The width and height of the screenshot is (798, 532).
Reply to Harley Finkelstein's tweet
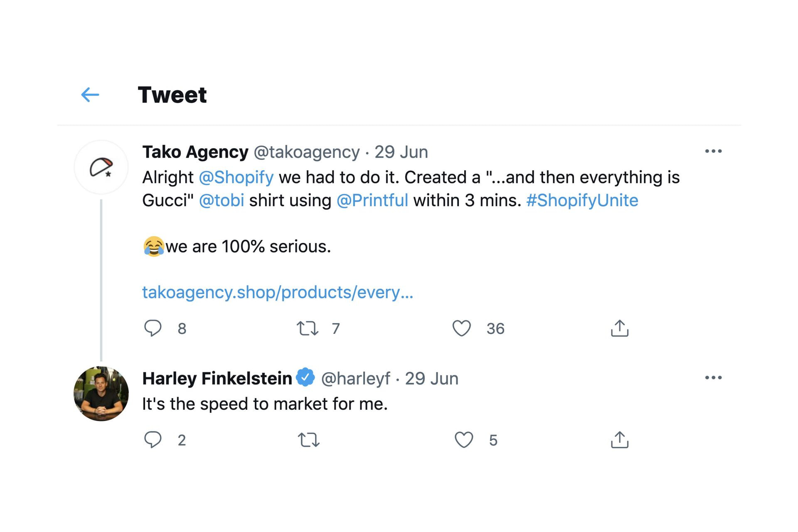(153, 439)
